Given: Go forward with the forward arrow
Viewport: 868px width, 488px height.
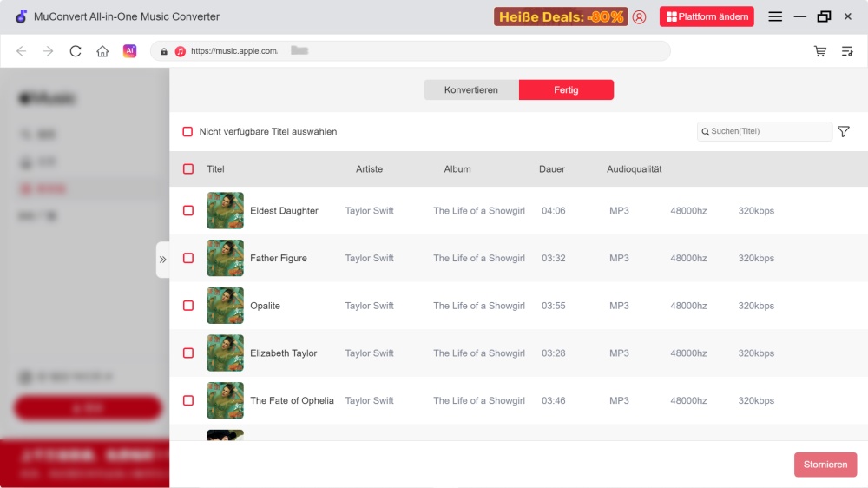Looking at the screenshot, I should pyautogui.click(x=48, y=51).
